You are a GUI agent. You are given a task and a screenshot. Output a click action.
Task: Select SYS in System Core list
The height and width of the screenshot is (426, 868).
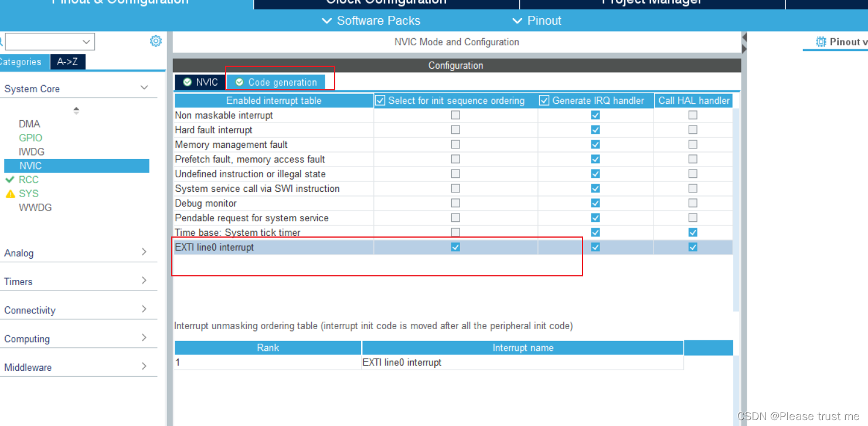pyautogui.click(x=29, y=194)
